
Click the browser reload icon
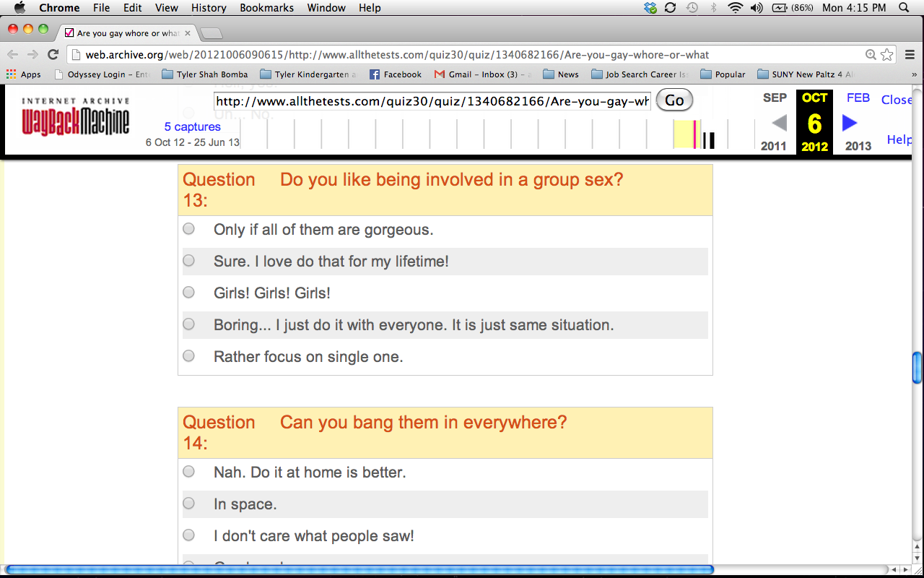click(53, 54)
